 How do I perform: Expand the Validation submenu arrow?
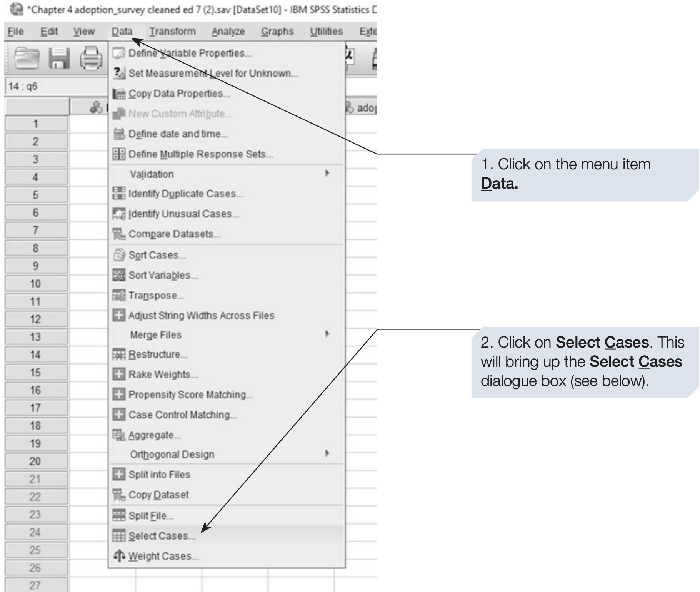[327, 174]
